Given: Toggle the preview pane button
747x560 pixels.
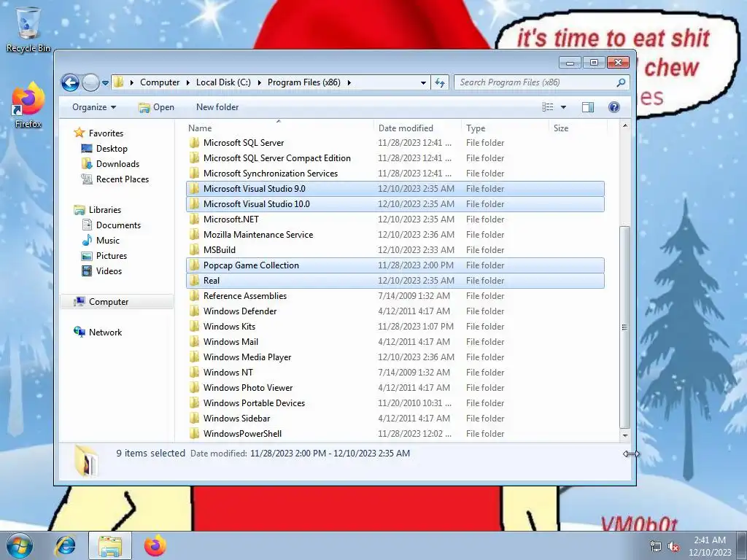Looking at the screenshot, I should point(588,107).
